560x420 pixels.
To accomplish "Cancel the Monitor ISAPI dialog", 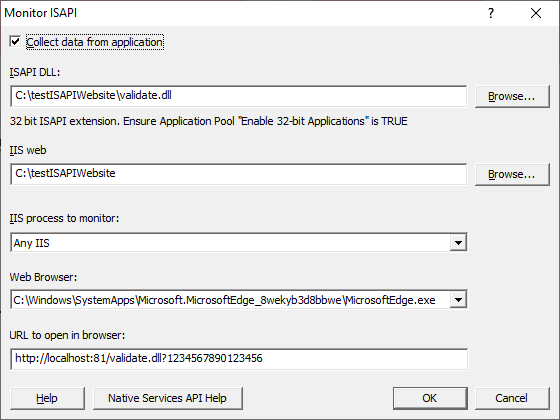I will [x=512, y=398].
